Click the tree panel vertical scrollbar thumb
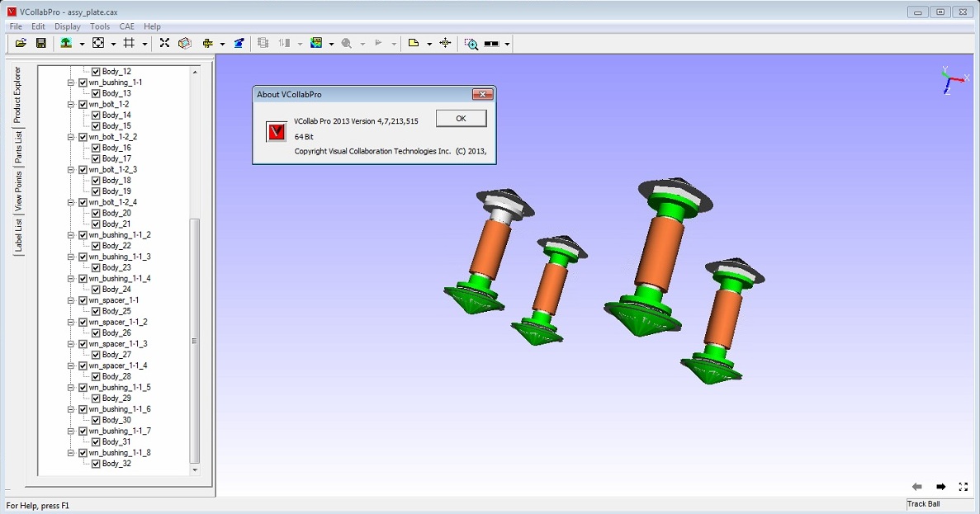Viewport: 980px width, 514px height. [194, 341]
